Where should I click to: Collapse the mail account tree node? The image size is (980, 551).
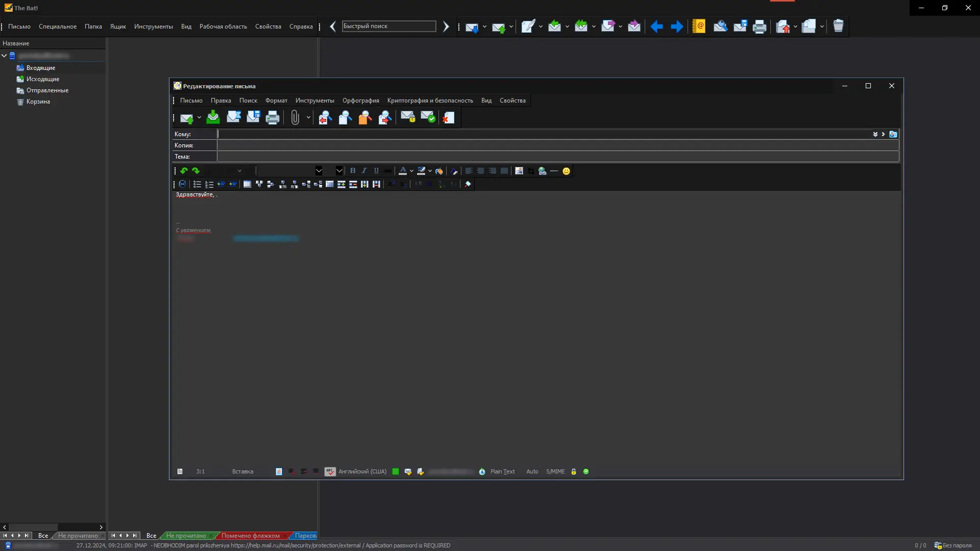[4, 56]
